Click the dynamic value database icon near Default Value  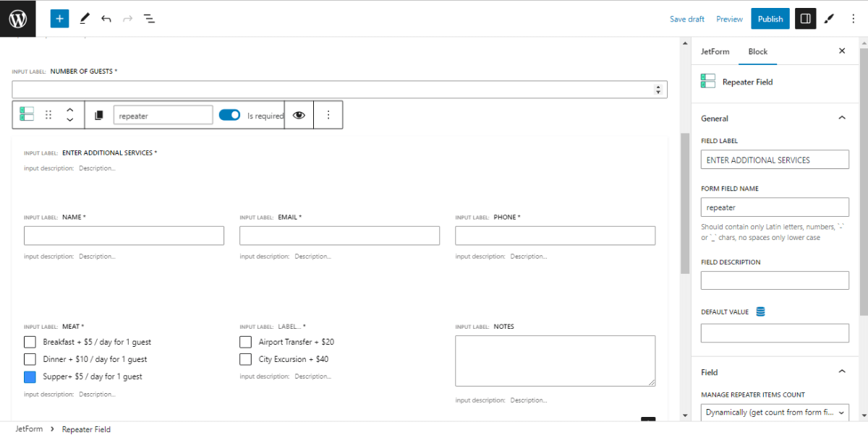759,311
